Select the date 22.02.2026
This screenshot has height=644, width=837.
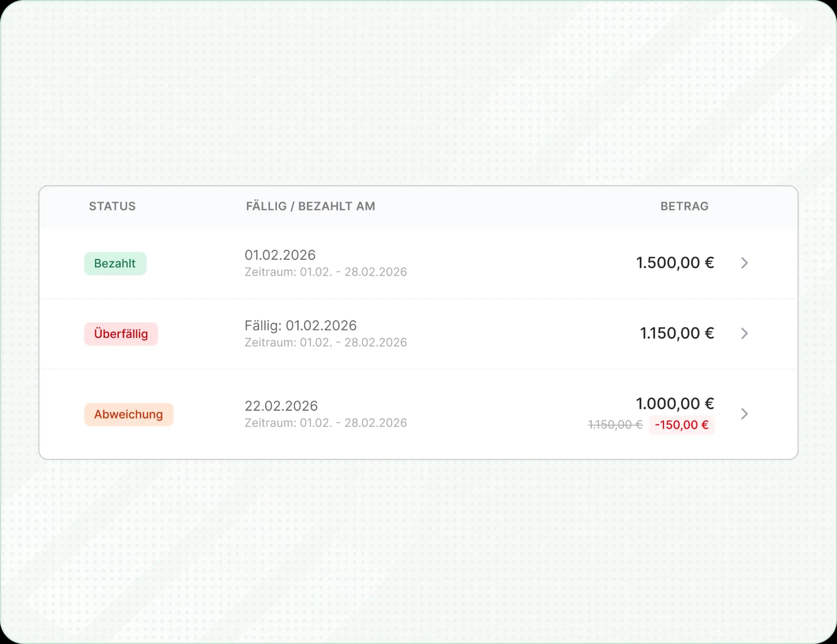pyautogui.click(x=281, y=406)
